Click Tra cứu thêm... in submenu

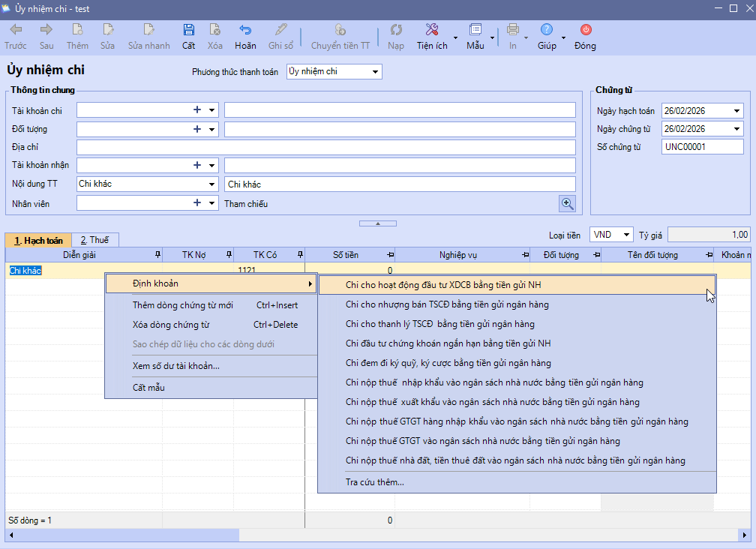pos(374,481)
